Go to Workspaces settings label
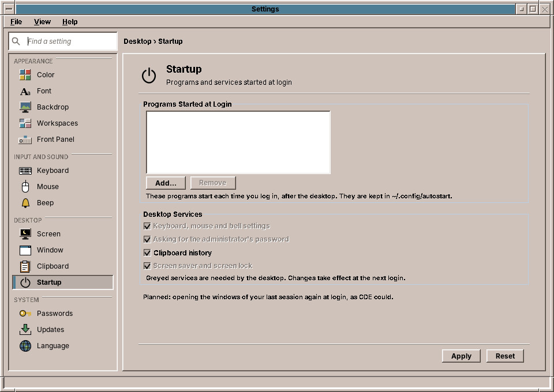Screen dimensions: 554x392 (x=57, y=123)
